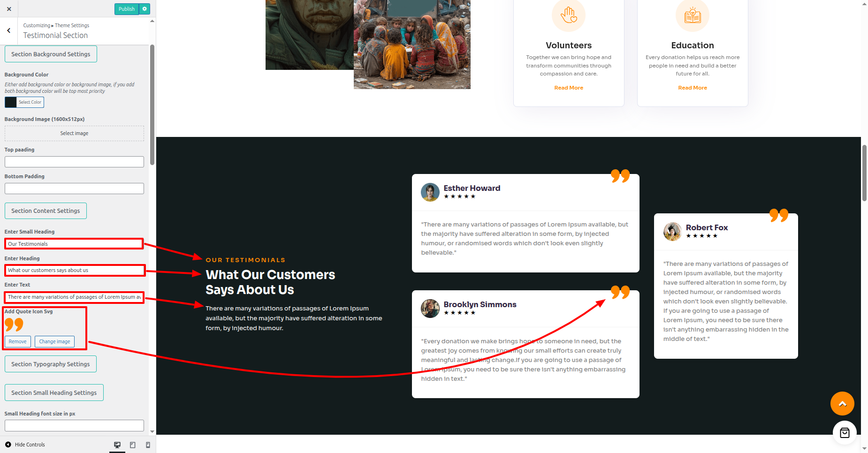The image size is (868, 453).
Task: Close the customizer with the X icon
Action: (9, 9)
